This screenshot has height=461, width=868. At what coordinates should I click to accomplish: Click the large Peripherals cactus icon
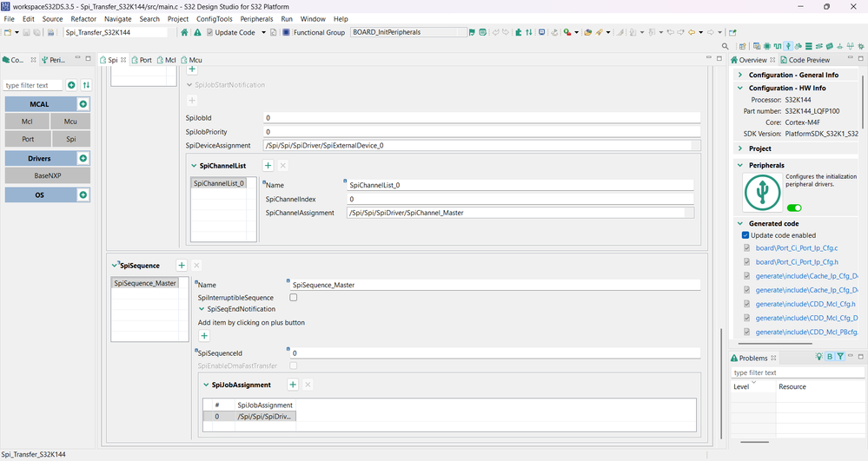point(762,192)
